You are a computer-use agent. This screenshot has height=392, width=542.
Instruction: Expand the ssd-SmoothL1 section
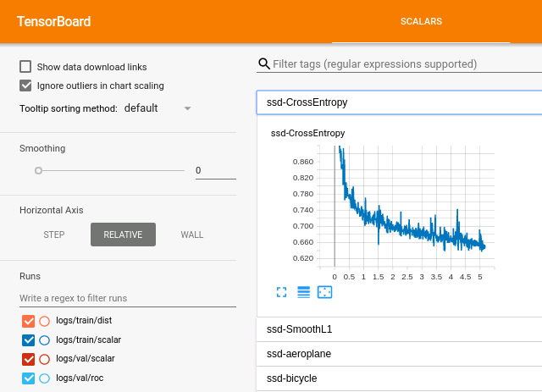(398, 329)
